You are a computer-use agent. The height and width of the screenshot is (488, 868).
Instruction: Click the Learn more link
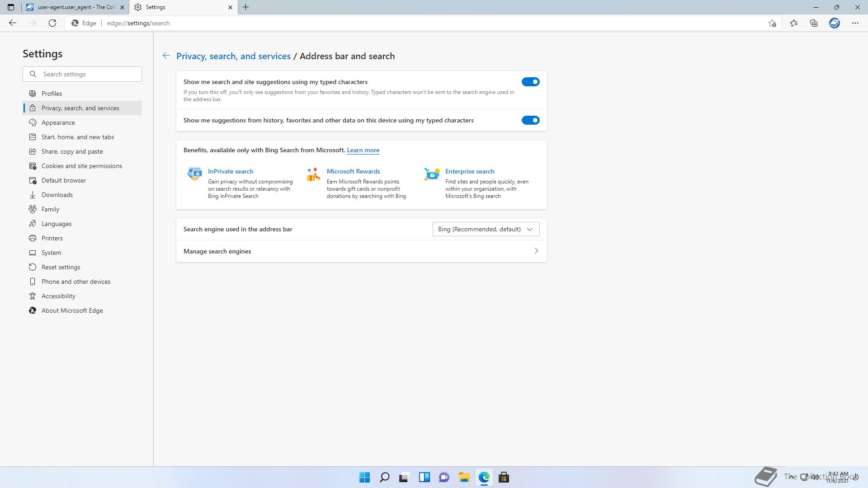click(x=363, y=150)
